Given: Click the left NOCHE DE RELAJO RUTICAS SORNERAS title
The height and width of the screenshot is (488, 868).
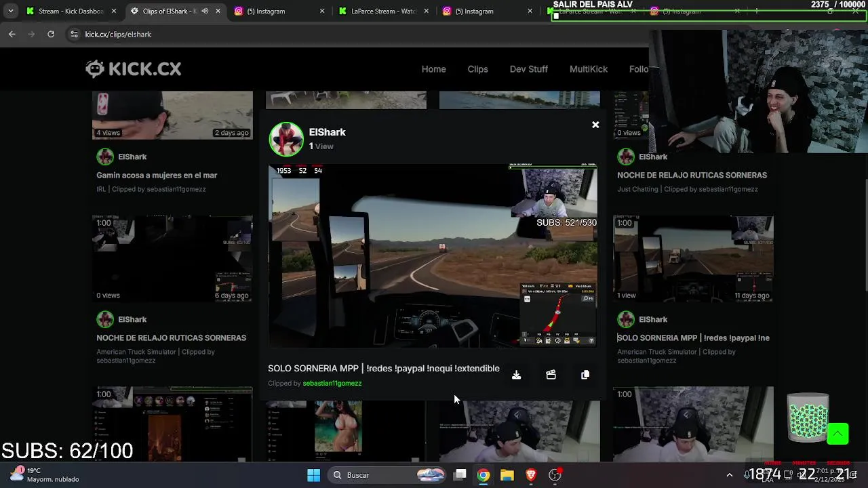Looking at the screenshot, I should [171, 338].
